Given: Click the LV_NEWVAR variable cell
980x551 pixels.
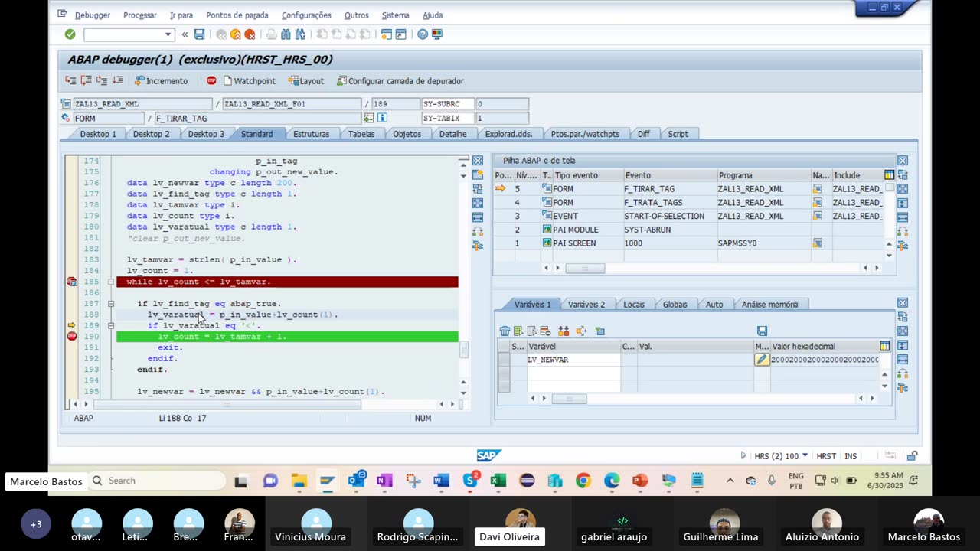Looking at the screenshot, I should pos(573,360).
